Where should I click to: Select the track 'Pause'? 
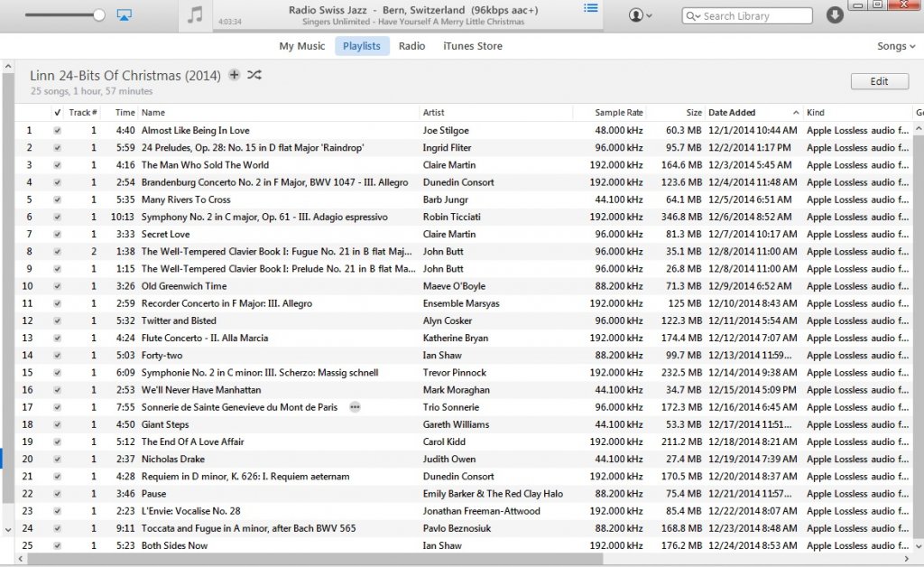click(153, 494)
